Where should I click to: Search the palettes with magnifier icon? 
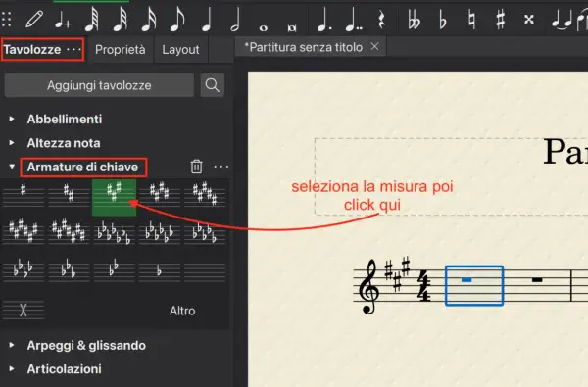tap(213, 85)
